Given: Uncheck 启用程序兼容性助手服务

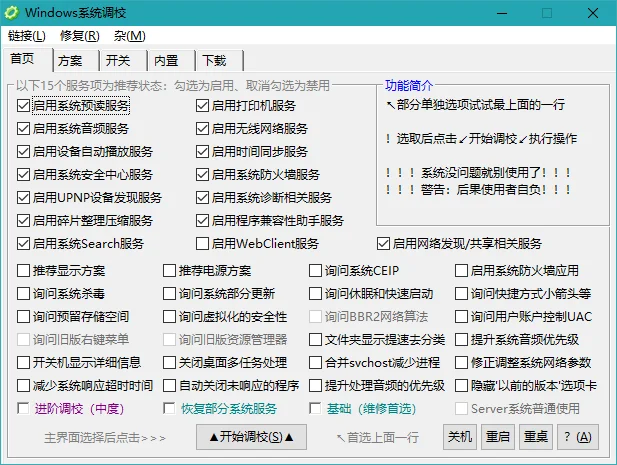Looking at the screenshot, I should click(202, 221).
